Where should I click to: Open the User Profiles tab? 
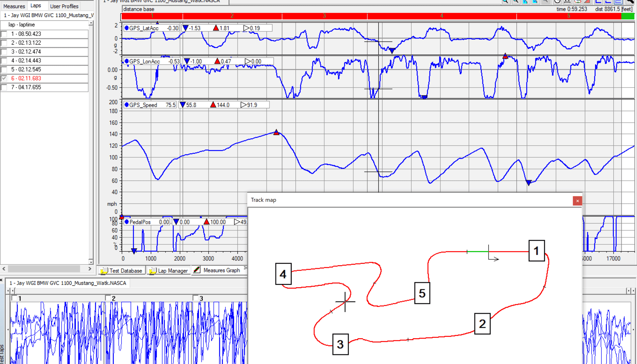pos(64,6)
